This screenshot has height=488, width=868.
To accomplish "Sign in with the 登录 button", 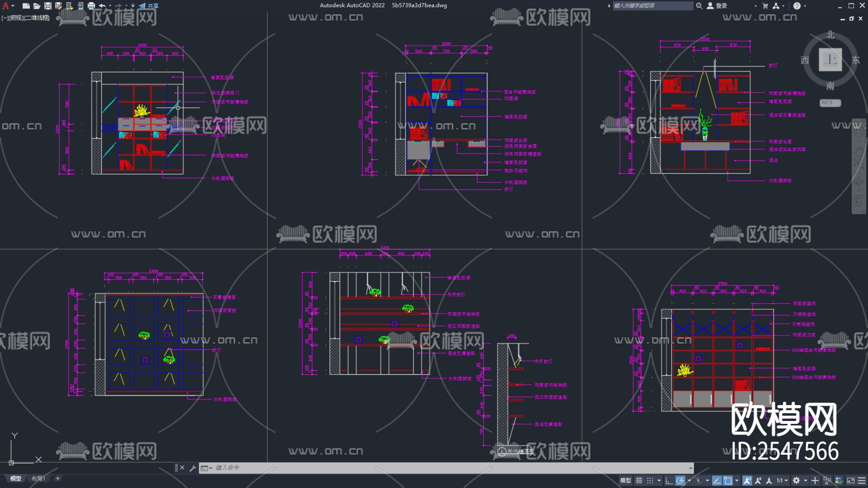I will pyautogui.click(x=717, y=6).
